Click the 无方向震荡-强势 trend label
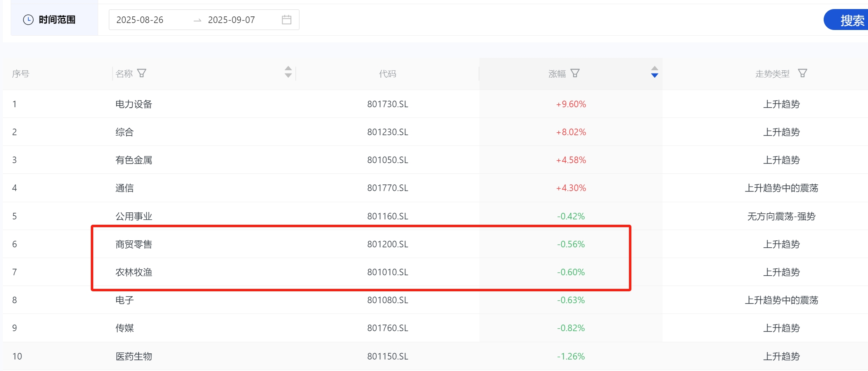Image resolution: width=868 pixels, height=371 pixels. [781, 217]
